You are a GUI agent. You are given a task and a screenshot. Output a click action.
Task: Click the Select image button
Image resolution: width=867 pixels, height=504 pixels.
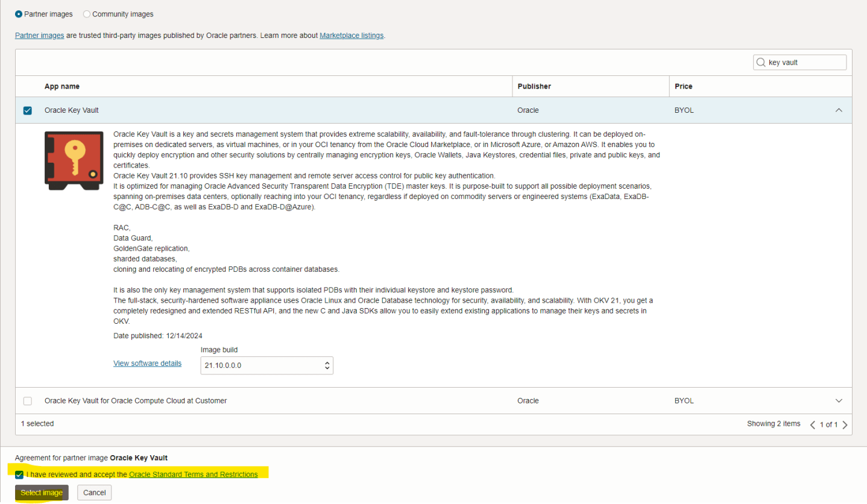click(41, 493)
